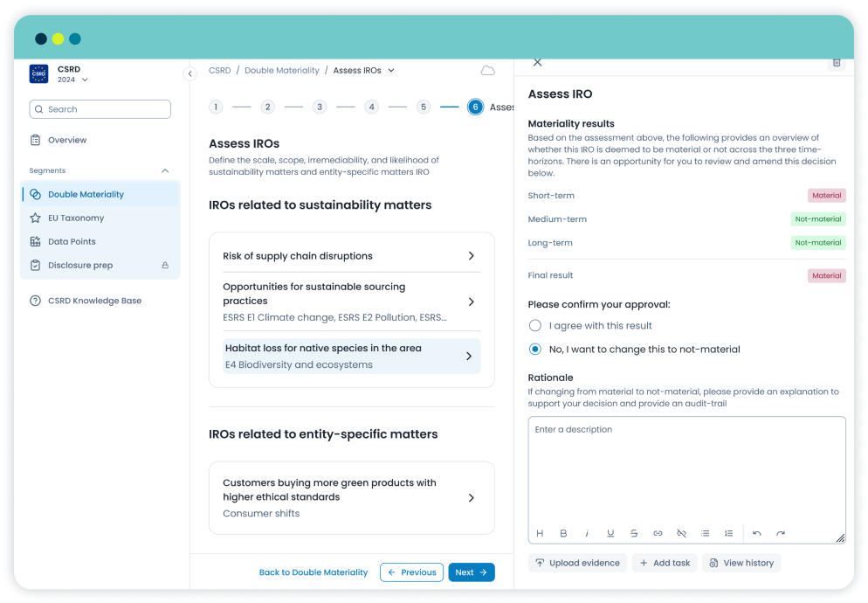Open Disclosure prep segment
The image size is (868, 603).
(100, 266)
